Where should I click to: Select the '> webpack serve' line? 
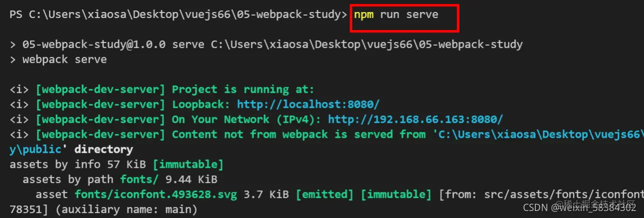[58, 60]
